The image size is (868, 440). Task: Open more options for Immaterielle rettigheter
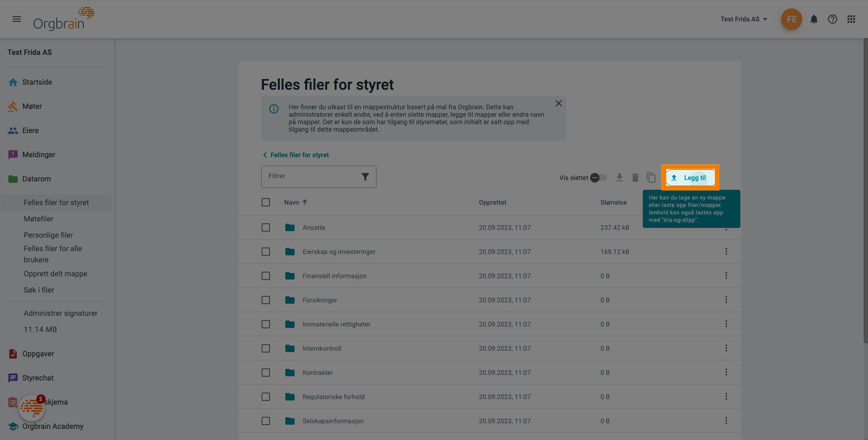point(726,324)
